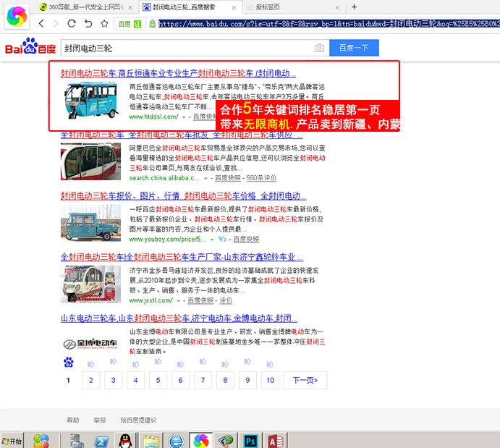Screen dimensions: 500x448
Task: Click the green lock security icon
Action: coord(153,24)
